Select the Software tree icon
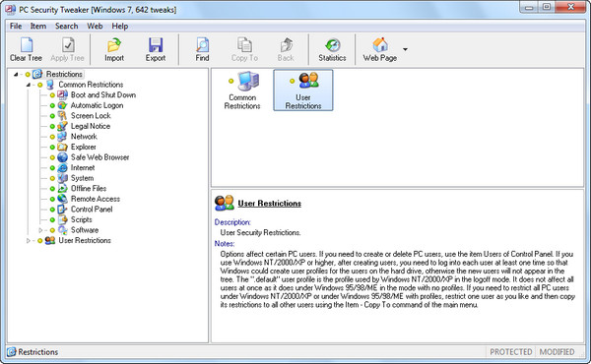Image resolution: width=591 pixels, height=364 pixels. 62,230
